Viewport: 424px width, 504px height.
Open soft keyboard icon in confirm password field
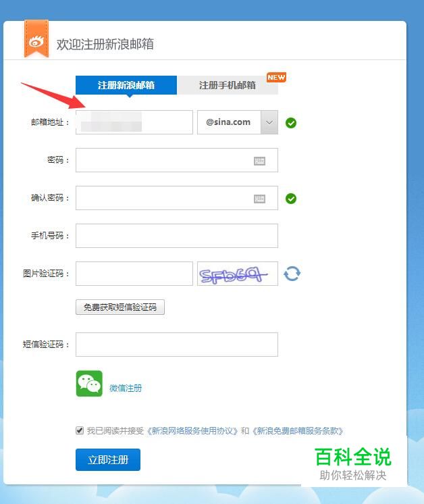[259, 199]
